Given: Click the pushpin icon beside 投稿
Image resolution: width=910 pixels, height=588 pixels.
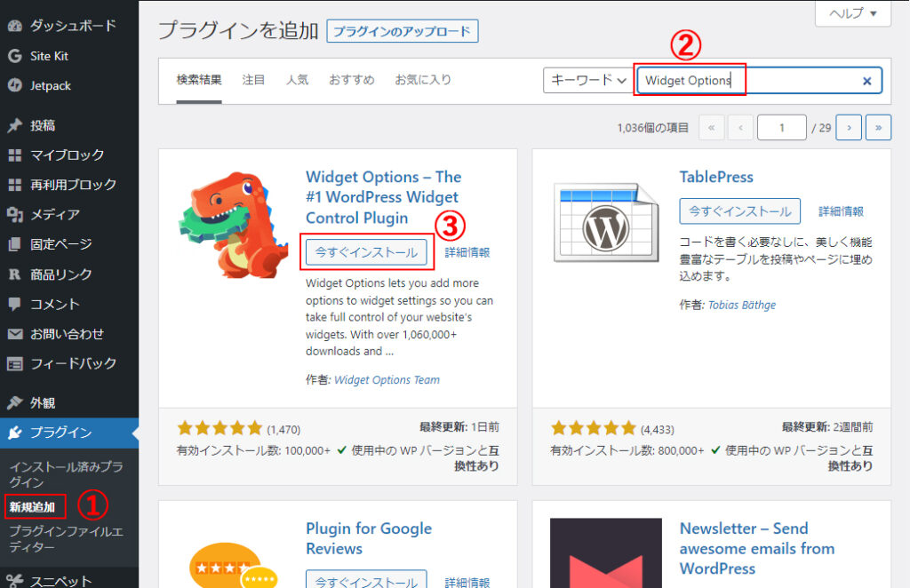Looking at the screenshot, I should pyautogui.click(x=15, y=125).
